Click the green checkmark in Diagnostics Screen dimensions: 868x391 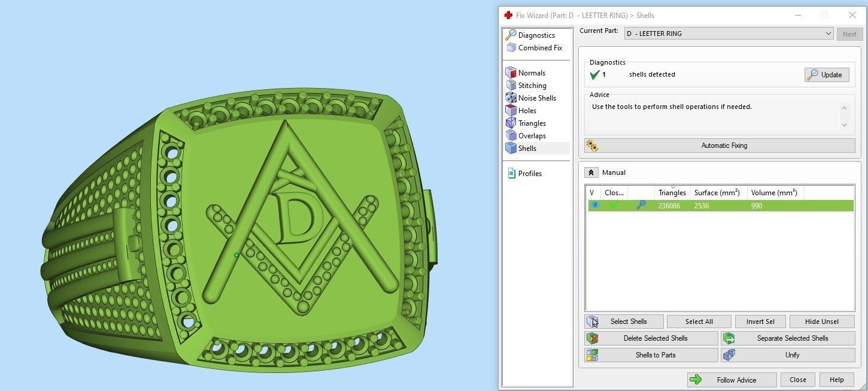594,75
